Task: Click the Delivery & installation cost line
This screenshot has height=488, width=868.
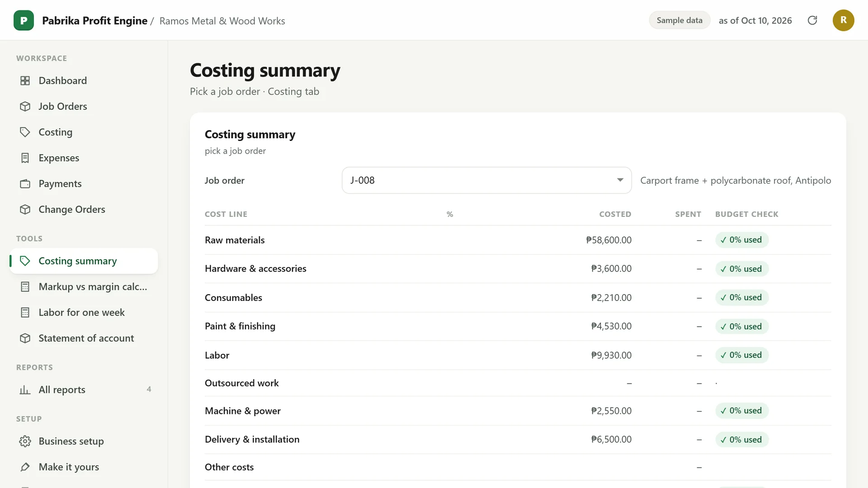Action: point(252,439)
